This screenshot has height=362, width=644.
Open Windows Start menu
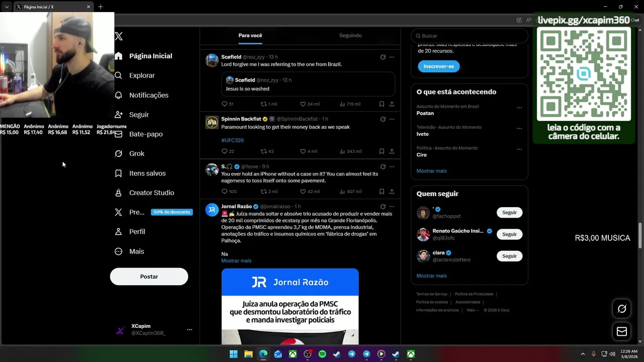[233, 354]
